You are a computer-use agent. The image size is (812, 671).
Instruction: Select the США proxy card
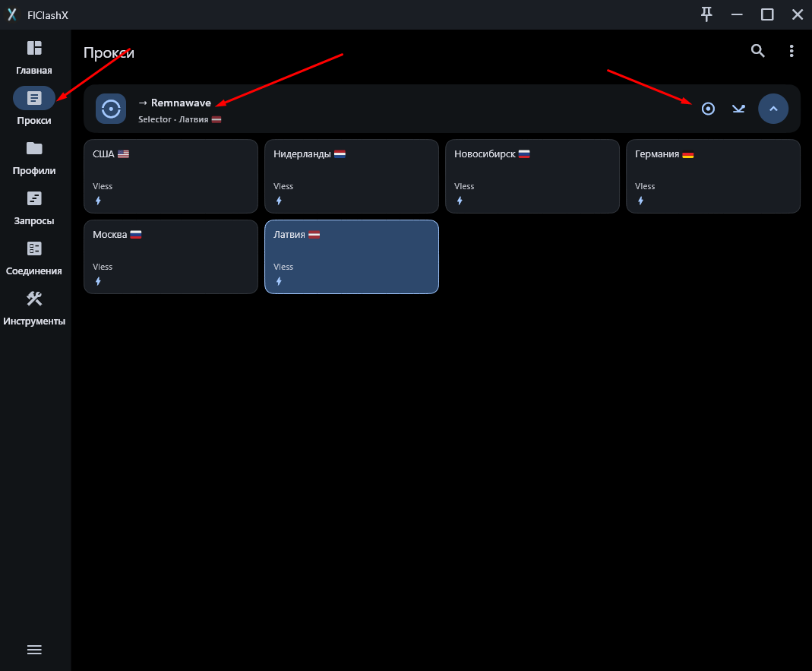click(x=171, y=176)
